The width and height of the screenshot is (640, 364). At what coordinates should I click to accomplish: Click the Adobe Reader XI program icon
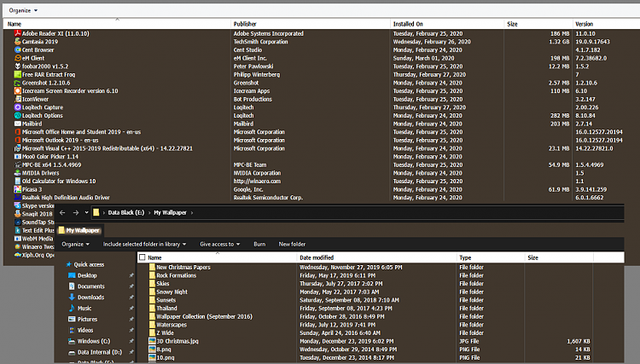18,33
